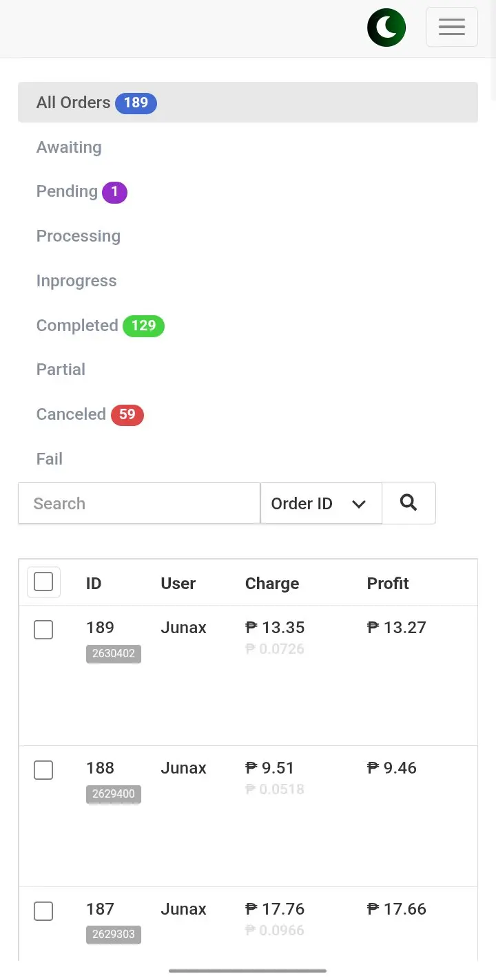Screen dimensions: 496x980
Task: Click the 2630402 gray ID tag
Action: click(x=114, y=654)
